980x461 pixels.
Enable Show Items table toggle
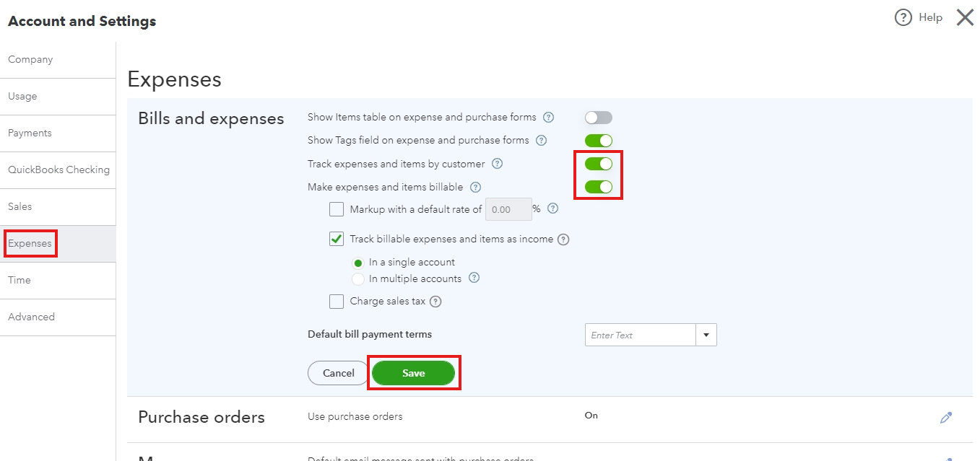[x=599, y=118]
